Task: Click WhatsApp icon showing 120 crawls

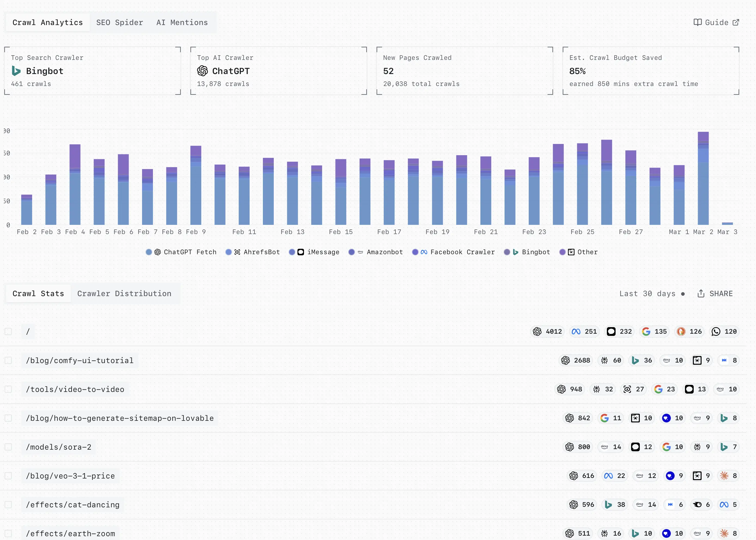Action: click(716, 332)
